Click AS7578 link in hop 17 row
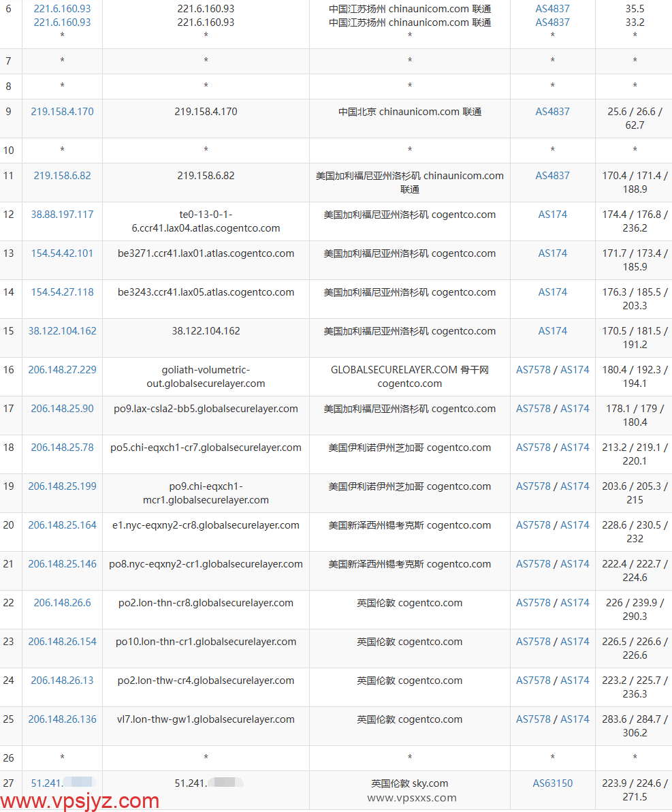The height and width of the screenshot is (812, 672). [x=533, y=409]
